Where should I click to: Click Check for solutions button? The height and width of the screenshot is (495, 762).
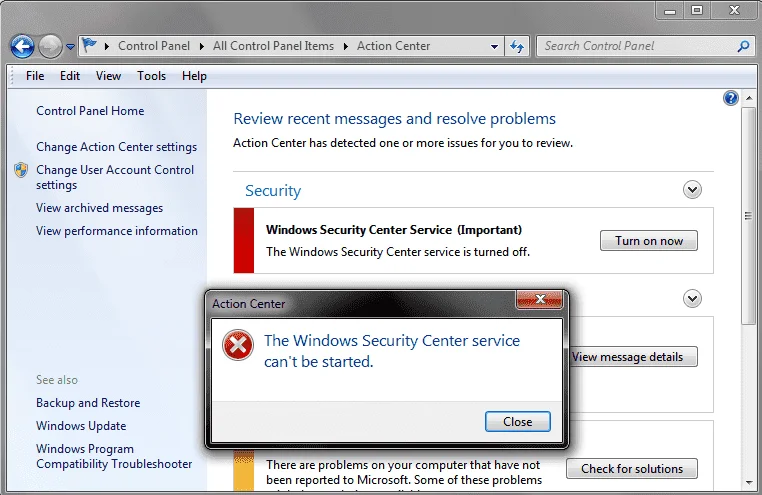pos(632,468)
